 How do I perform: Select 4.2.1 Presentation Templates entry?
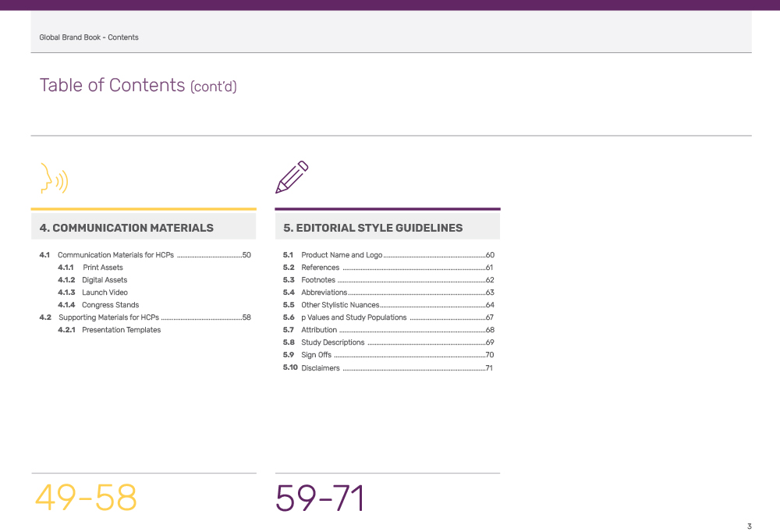tap(121, 330)
